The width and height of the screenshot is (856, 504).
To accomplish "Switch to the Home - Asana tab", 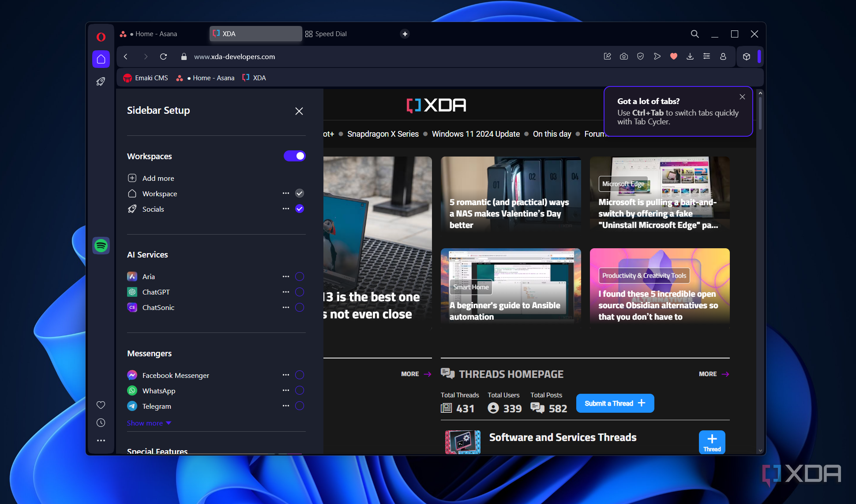I will (162, 34).
